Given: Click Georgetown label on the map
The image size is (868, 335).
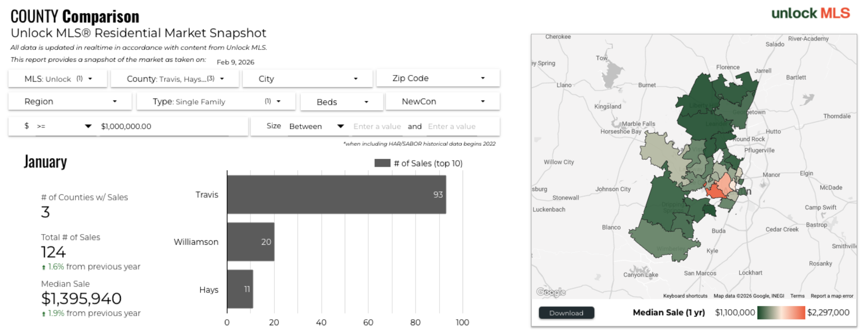Looking at the screenshot, I should tap(749, 112).
